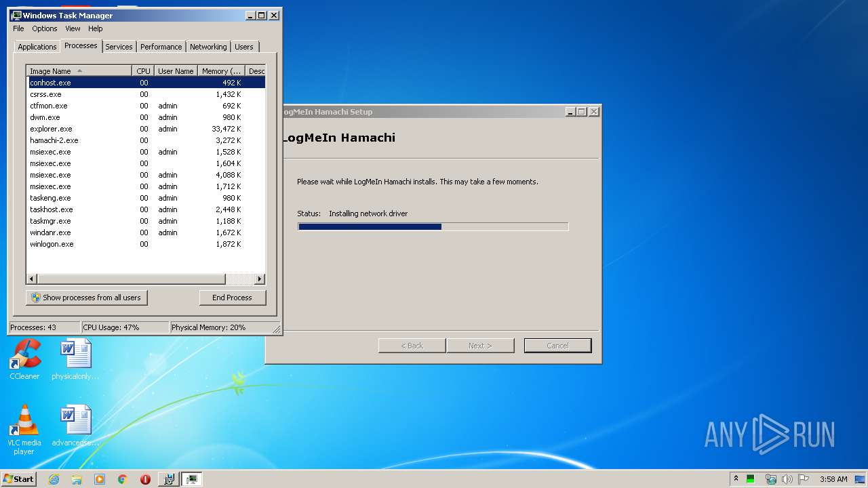
Task: Open the volume speaker tray icon
Action: (x=787, y=479)
